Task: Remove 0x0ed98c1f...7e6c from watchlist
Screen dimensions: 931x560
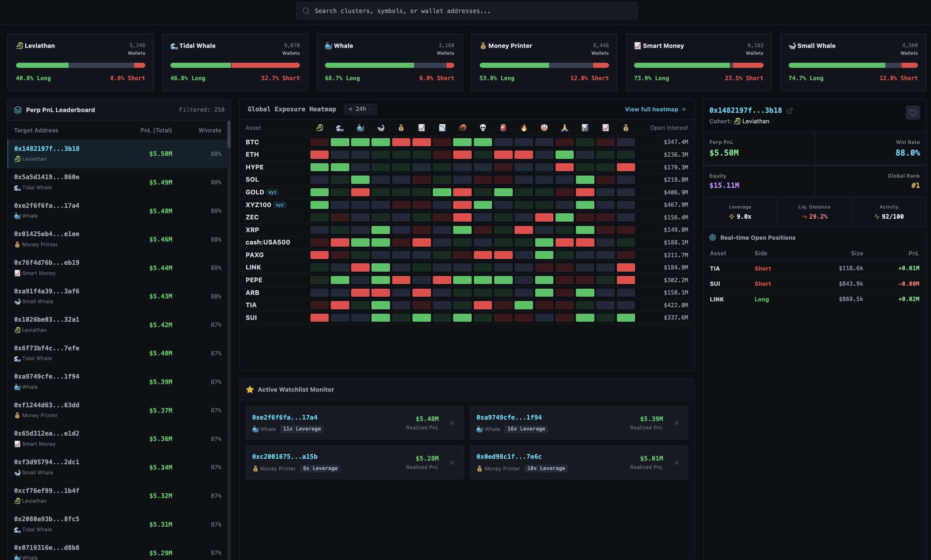Action: [676, 463]
